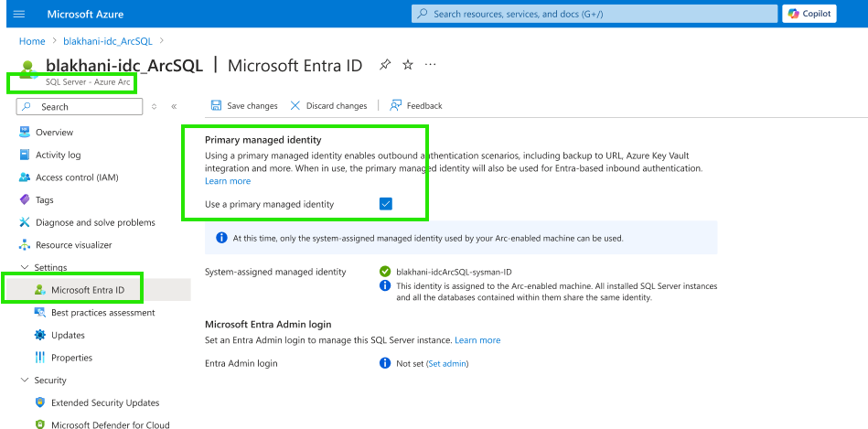Open the Azure portal hamburger menu
Viewport: 868px width, 429px height.
19,14
